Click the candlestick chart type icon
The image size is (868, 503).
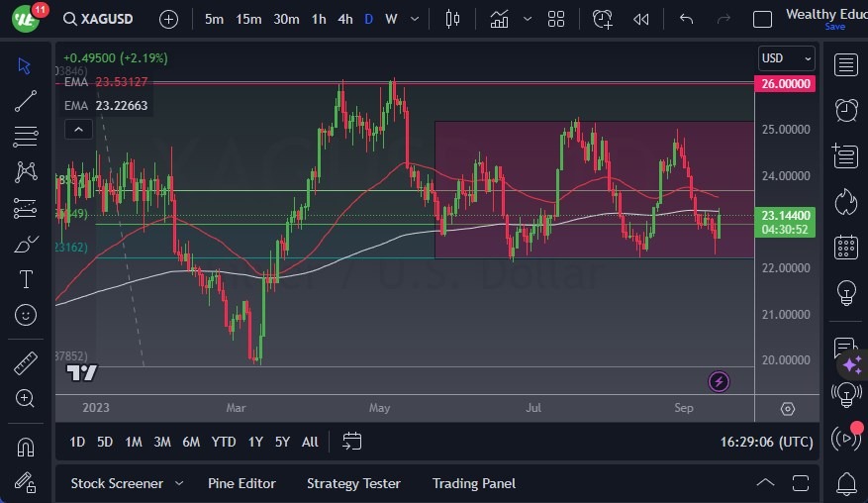[x=453, y=19]
